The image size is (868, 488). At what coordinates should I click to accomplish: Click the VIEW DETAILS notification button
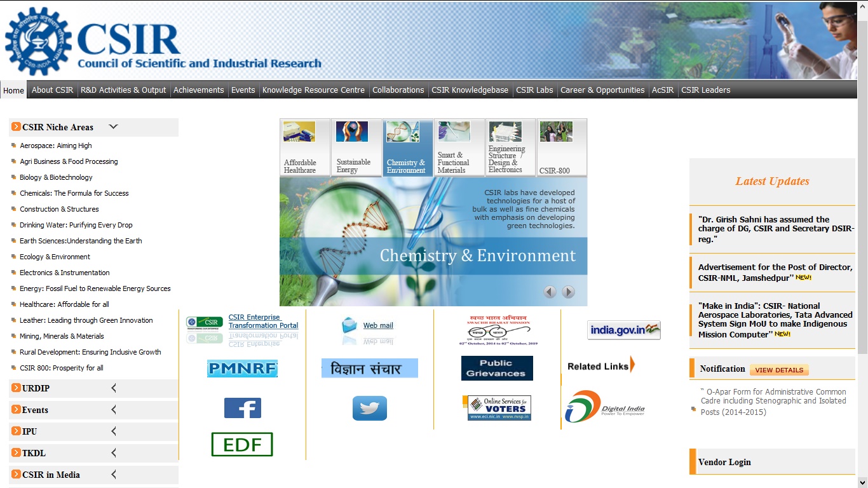pos(780,369)
